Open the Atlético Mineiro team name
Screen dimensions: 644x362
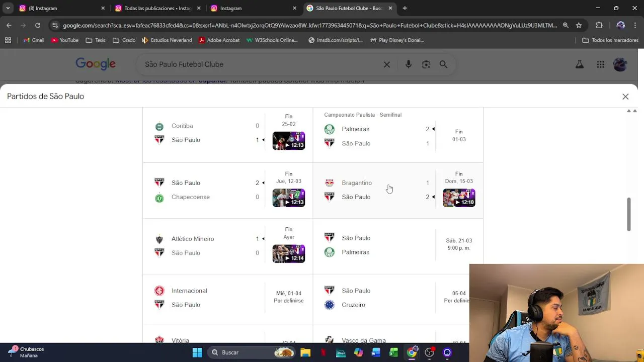pos(193,239)
